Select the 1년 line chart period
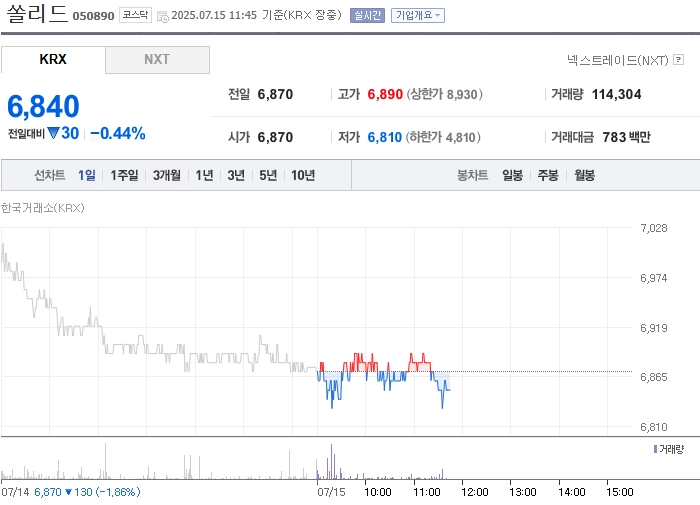700x505 pixels. pyautogui.click(x=204, y=175)
